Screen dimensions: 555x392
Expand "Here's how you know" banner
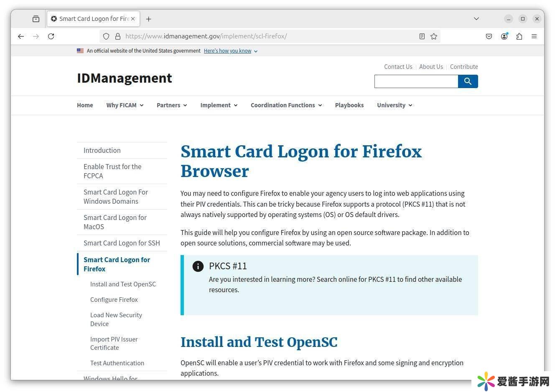230,51
